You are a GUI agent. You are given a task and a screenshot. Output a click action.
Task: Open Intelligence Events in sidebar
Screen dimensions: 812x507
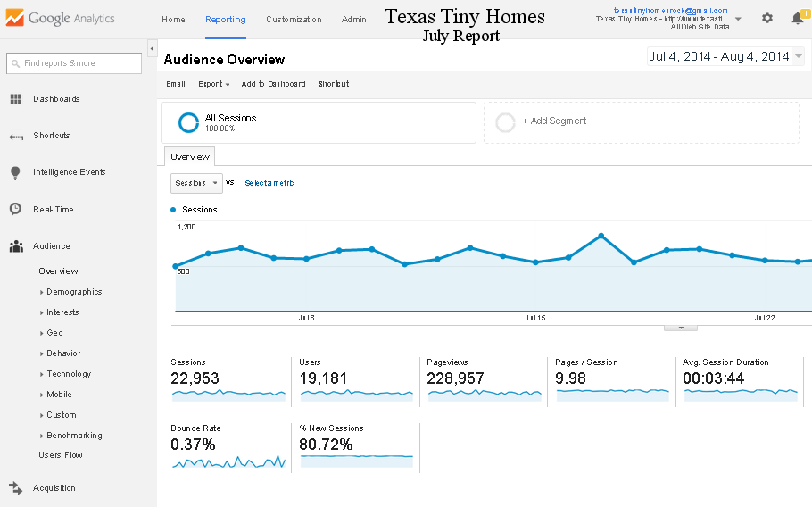70,172
